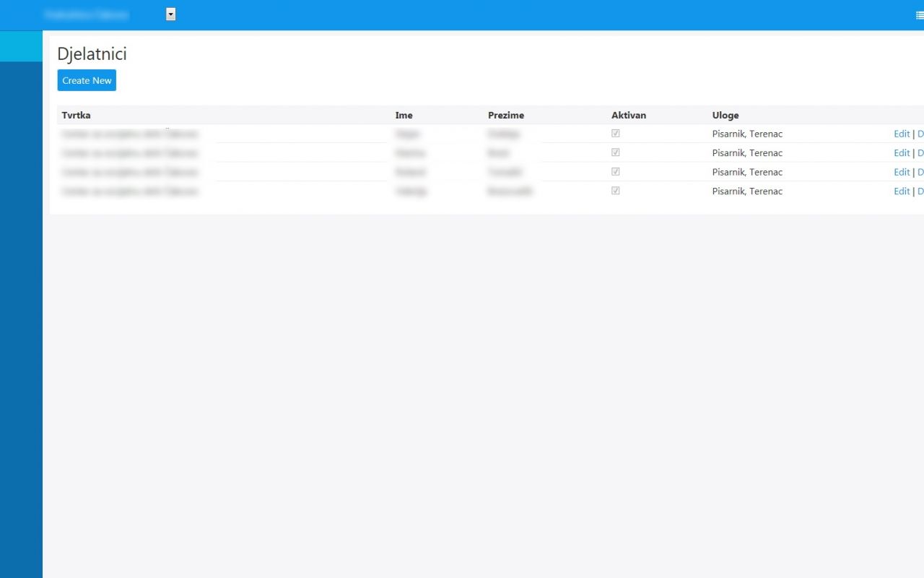The height and width of the screenshot is (578, 924).
Task: Click the Ime column header
Action: point(404,116)
